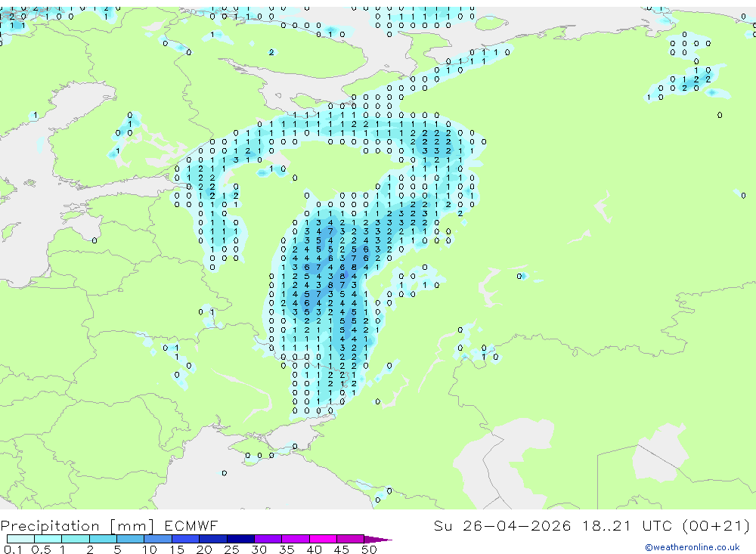Click the date Su 26-04-2026 text
This screenshot has width=756, height=554.
tap(502, 525)
